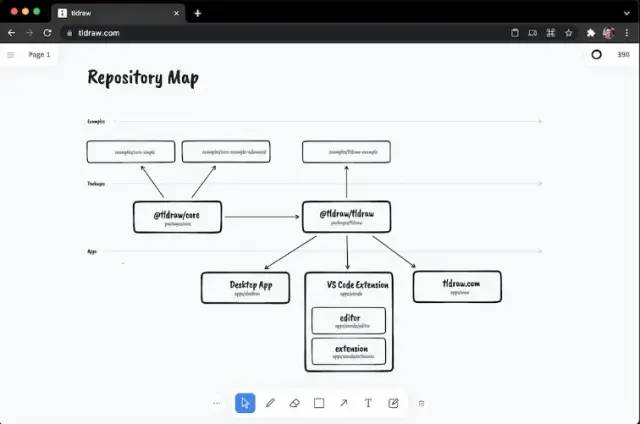Select the @tldraw/tldraw box
This screenshot has width=640, height=424.
[347, 217]
